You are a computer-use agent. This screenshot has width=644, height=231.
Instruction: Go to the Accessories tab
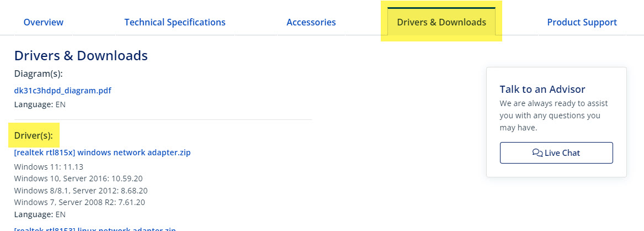click(x=311, y=23)
